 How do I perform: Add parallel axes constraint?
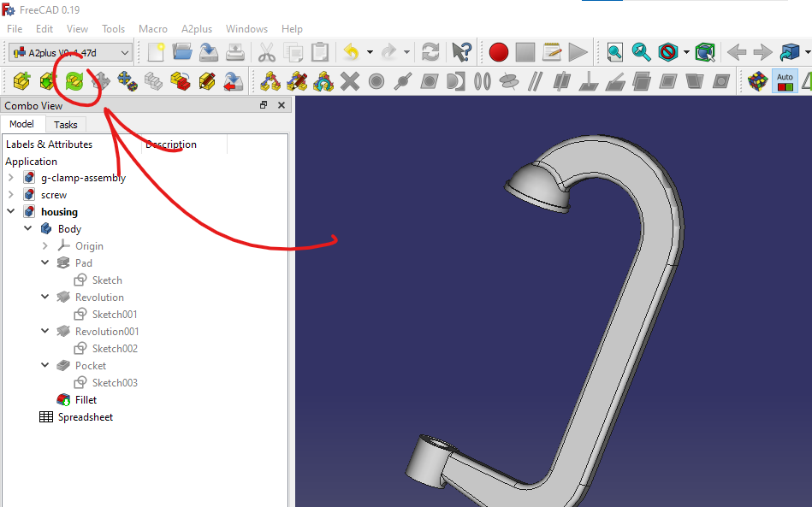[x=535, y=81]
